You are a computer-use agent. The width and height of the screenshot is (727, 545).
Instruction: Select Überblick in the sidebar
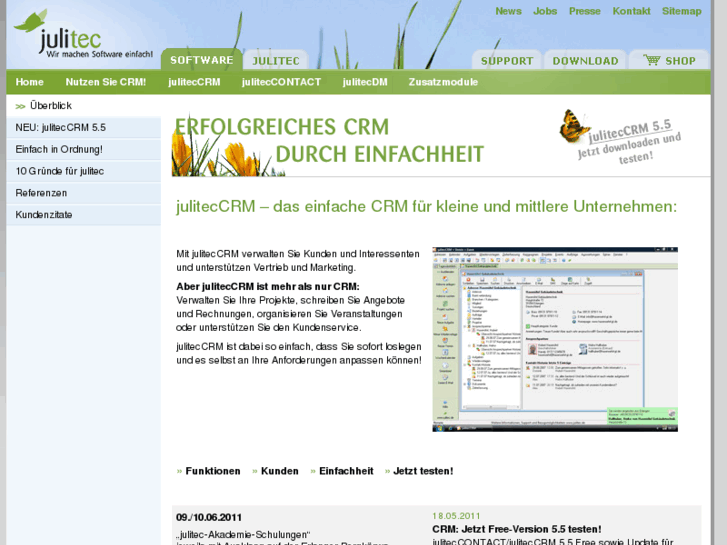pyautogui.click(x=83, y=106)
